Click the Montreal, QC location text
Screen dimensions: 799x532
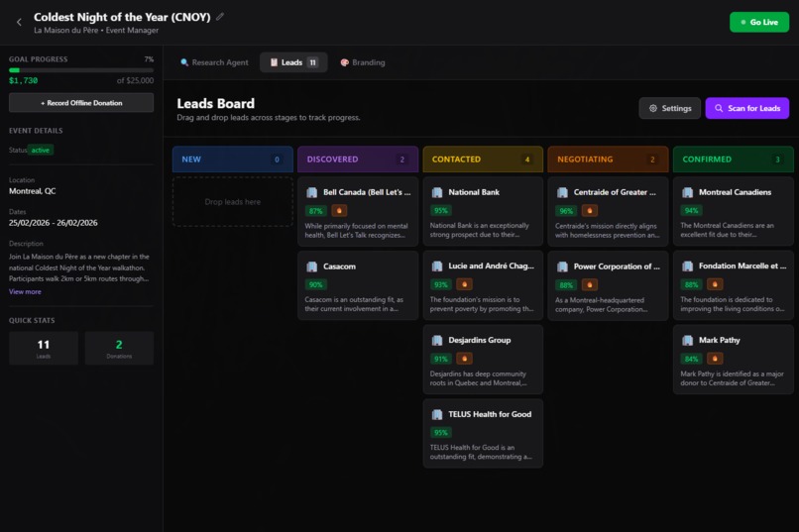32,191
